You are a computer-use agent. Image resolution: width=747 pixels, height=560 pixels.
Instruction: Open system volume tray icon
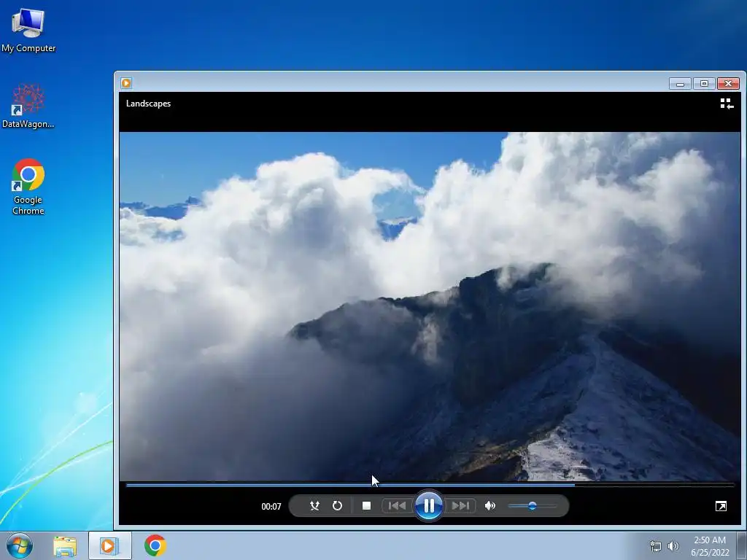tap(673, 546)
